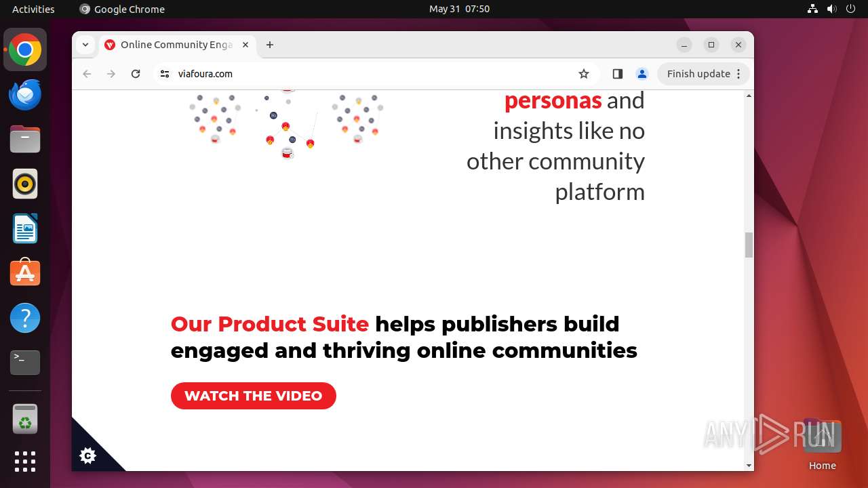Click the scrollbar down arrow
Viewport: 868px width, 488px height.
point(749,466)
